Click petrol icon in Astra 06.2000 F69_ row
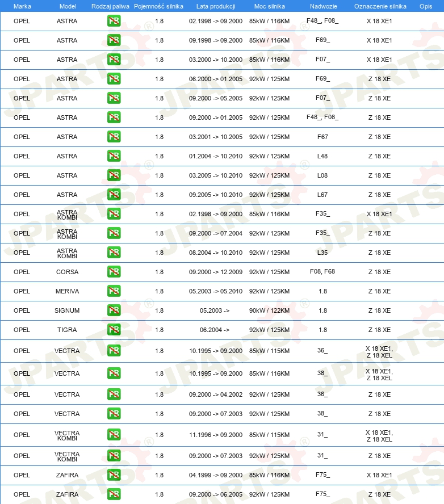Viewport: 444px width, 504px height. pos(114,79)
